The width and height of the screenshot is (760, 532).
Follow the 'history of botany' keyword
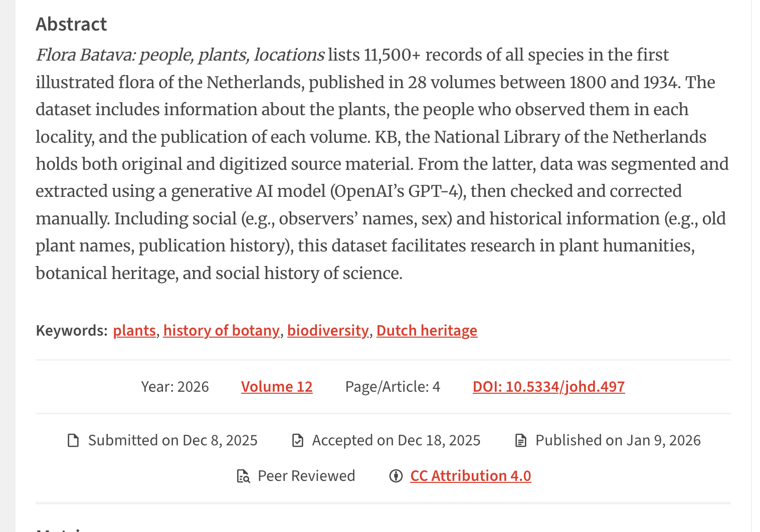(x=221, y=331)
